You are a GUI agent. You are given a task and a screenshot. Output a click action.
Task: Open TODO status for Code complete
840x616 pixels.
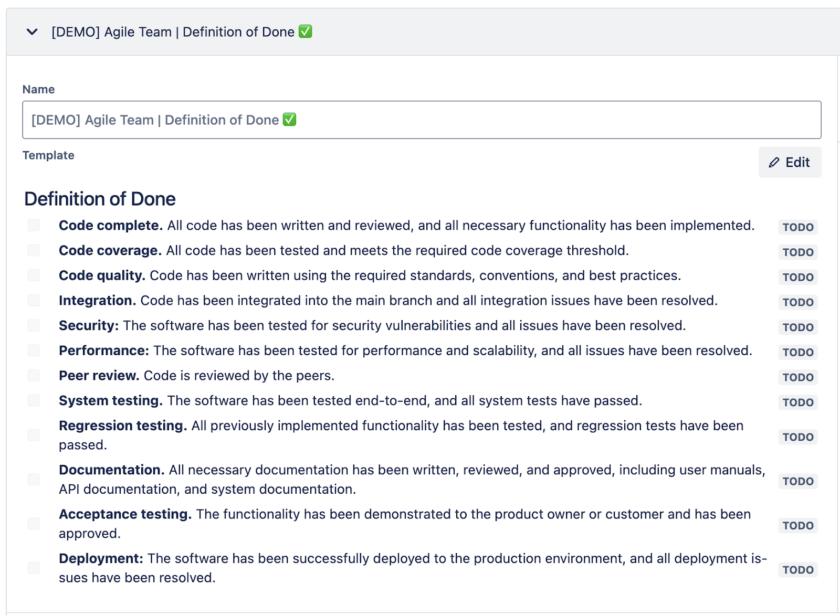798,227
